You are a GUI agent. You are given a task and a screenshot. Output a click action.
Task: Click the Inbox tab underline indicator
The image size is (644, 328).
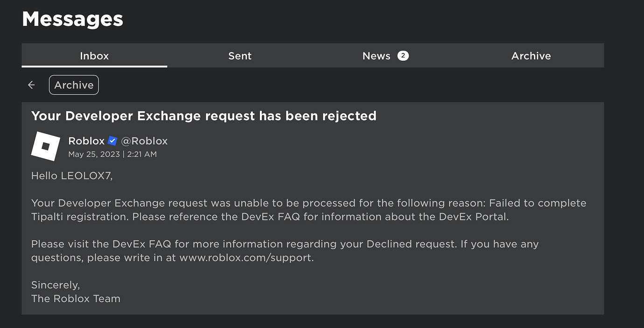click(94, 66)
